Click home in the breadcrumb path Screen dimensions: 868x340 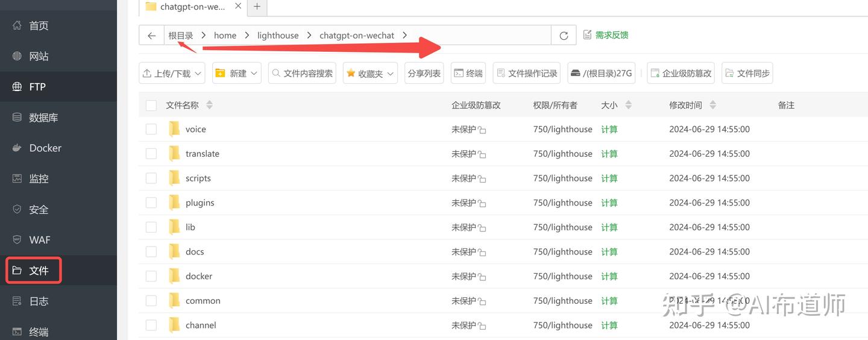[x=225, y=36]
